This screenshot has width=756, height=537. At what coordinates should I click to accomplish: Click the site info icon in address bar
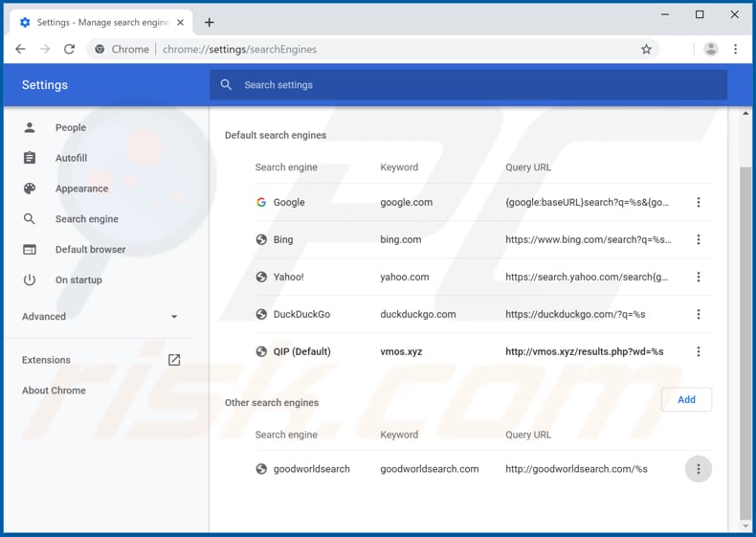[x=100, y=49]
